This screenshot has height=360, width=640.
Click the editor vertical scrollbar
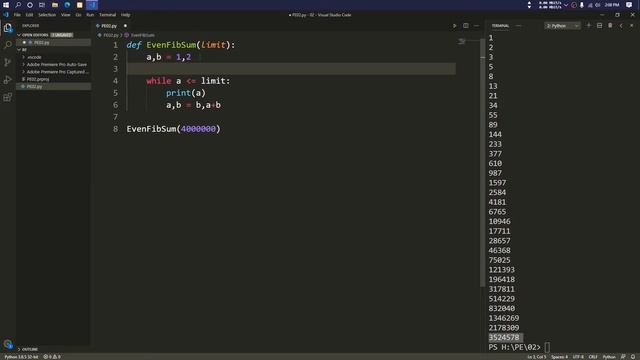tap(482, 163)
